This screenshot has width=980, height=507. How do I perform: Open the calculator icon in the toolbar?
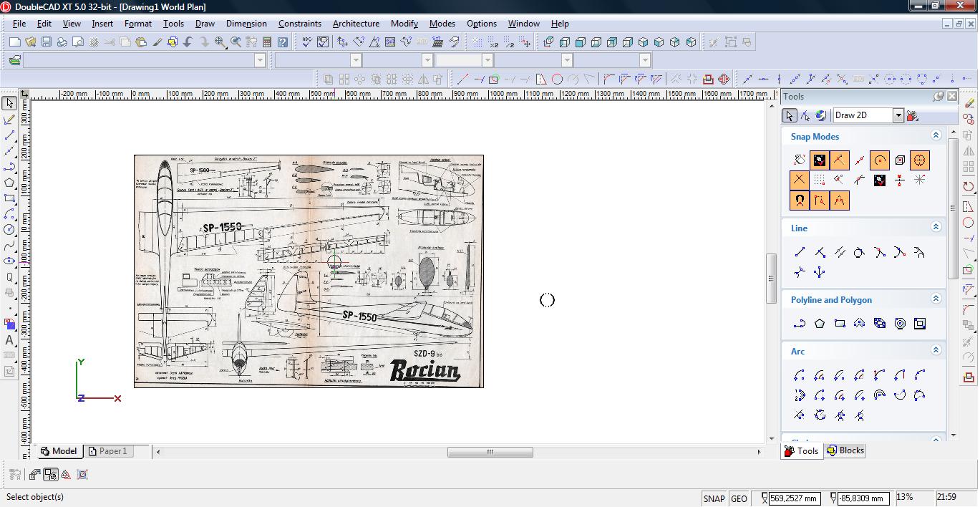coord(267,42)
